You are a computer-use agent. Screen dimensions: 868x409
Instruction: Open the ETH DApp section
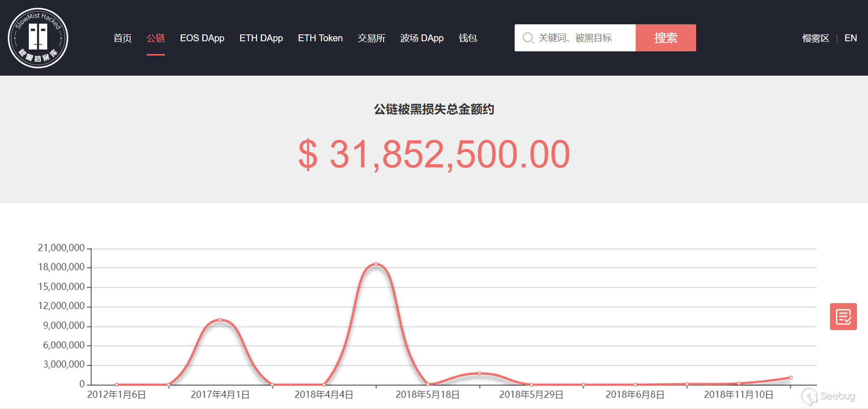(261, 38)
